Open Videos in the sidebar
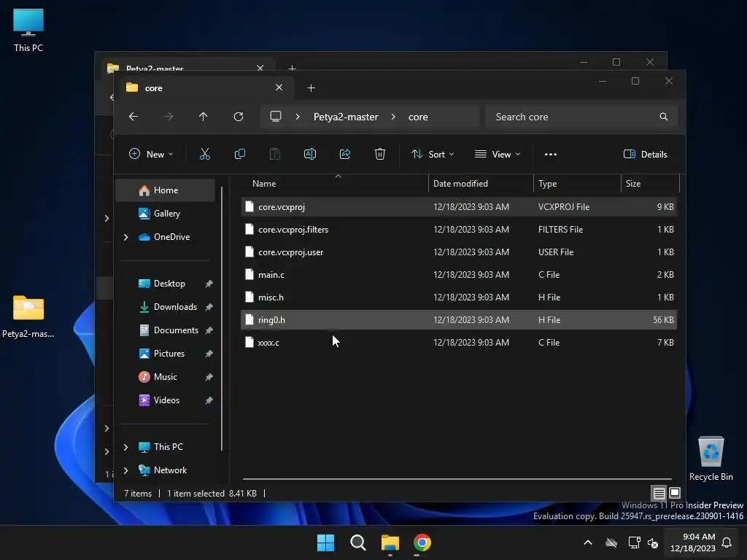This screenshot has height=560, width=747. (x=166, y=400)
